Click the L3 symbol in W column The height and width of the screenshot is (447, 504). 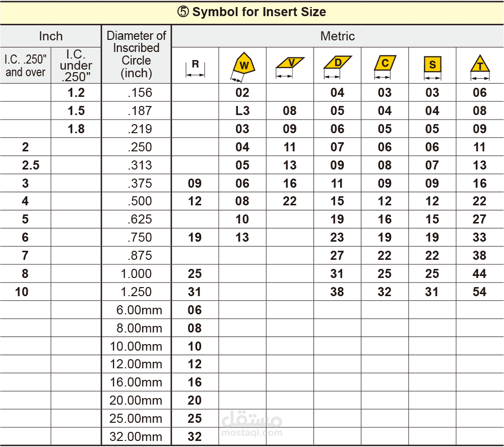point(242,110)
